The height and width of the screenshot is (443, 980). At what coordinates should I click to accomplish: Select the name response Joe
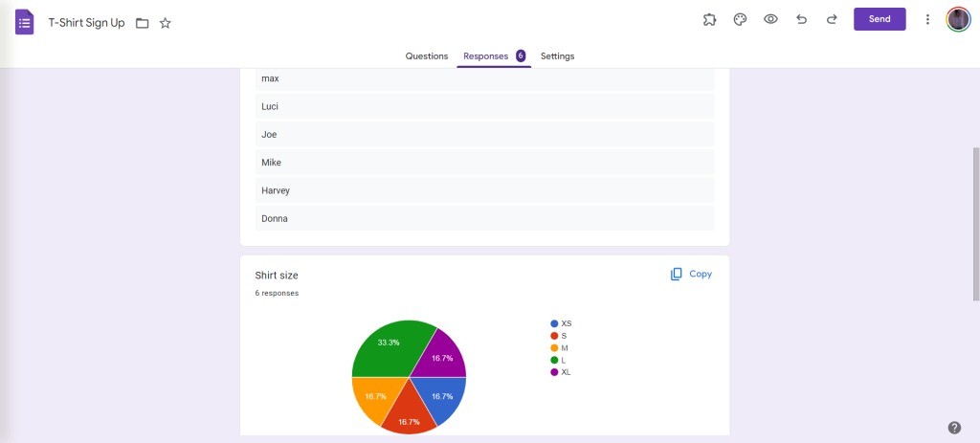click(x=484, y=134)
